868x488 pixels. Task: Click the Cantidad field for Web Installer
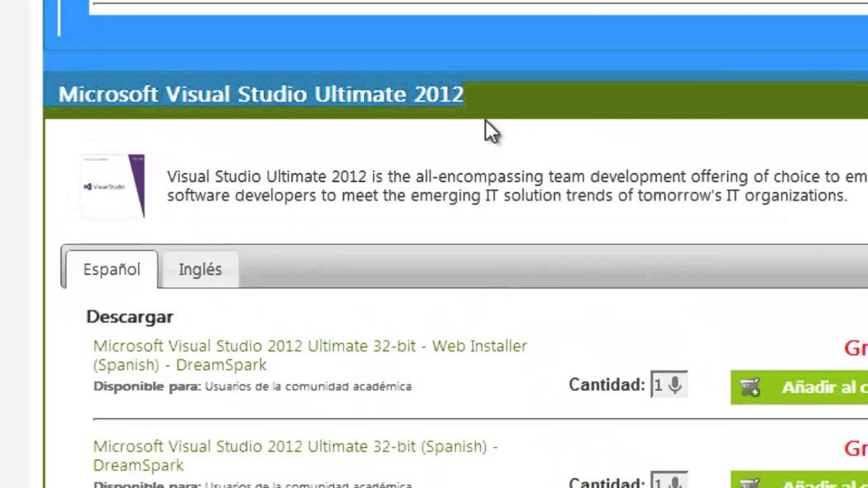pyautogui.click(x=669, y=385)
